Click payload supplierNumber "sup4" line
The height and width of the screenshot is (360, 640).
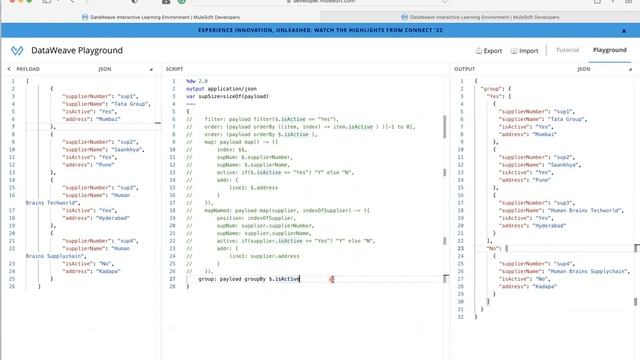tap(100, 241)
